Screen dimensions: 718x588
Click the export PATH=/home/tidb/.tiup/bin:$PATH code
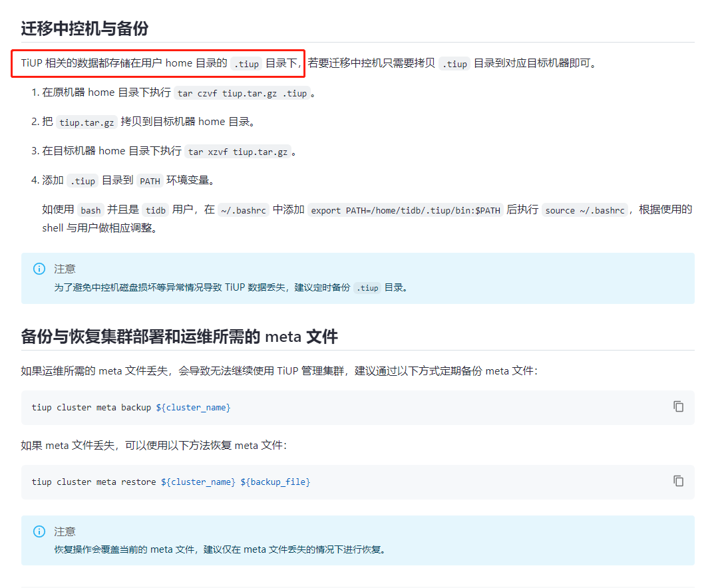405,210
